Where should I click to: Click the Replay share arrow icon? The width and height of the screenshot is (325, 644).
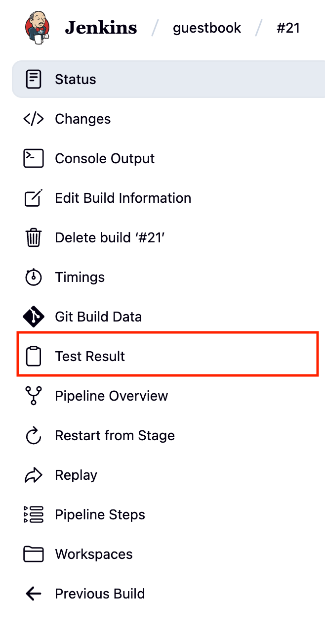34,475
